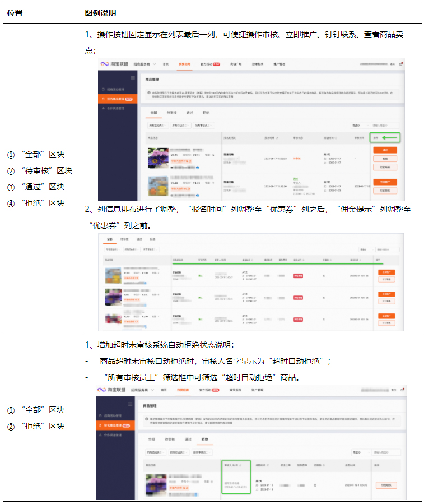The width and height of the screenshot is (424, 504).
Task: Click "② “待审核”区块" in the first row's list
Action: click(40, 170)
